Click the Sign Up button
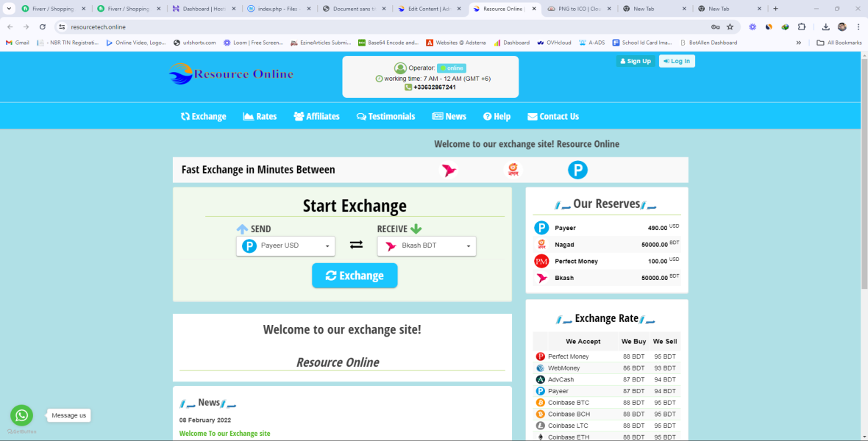This screenshot has height=441, width=868. click(635, 61)
